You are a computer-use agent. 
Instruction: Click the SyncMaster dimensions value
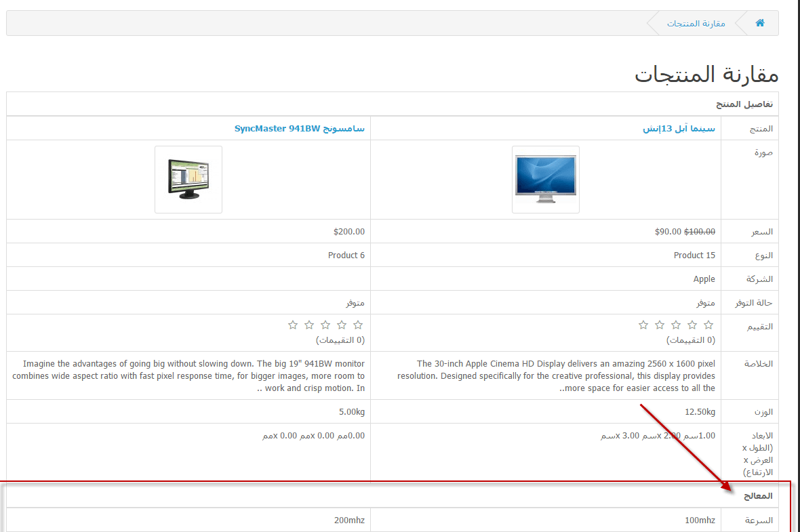point(313,436)
